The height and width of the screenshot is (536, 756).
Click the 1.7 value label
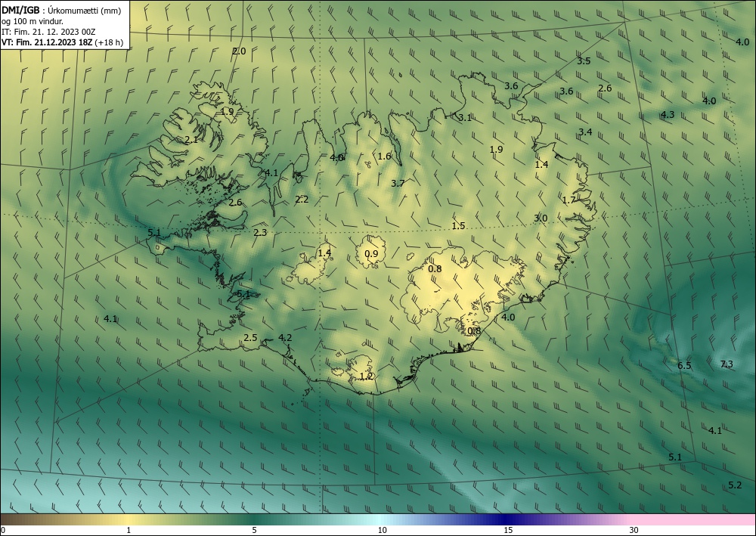tap(569, 200)
